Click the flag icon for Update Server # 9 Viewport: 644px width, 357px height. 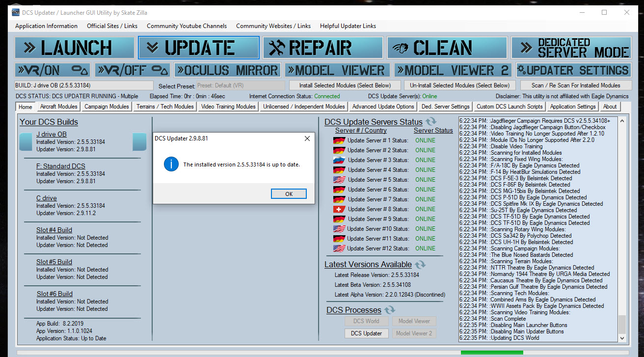[339, 219]
